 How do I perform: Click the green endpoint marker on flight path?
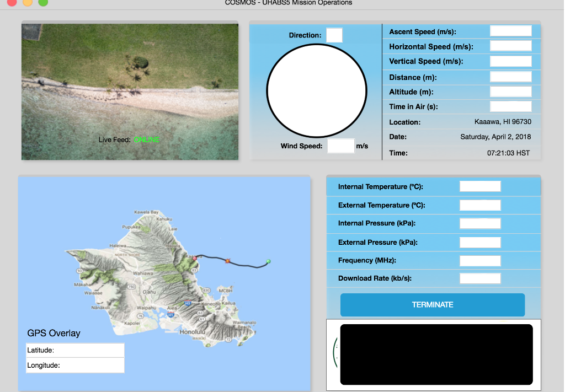(x=268, y=261)
